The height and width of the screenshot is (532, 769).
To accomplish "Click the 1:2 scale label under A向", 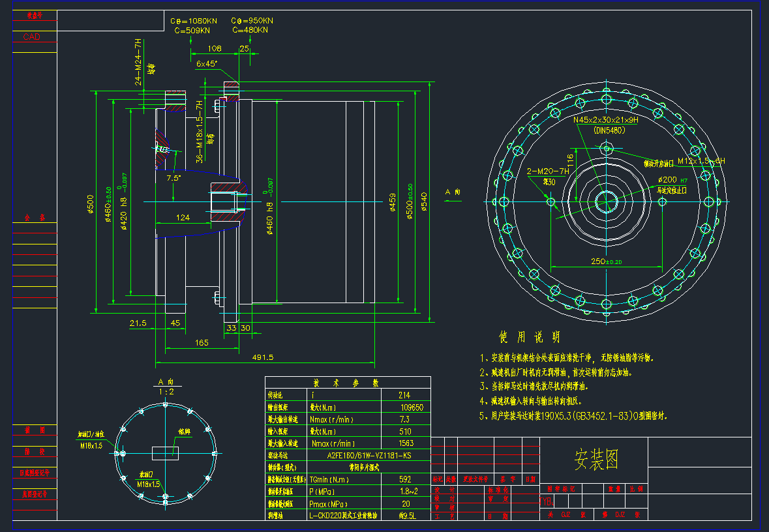I will [166, 392].
